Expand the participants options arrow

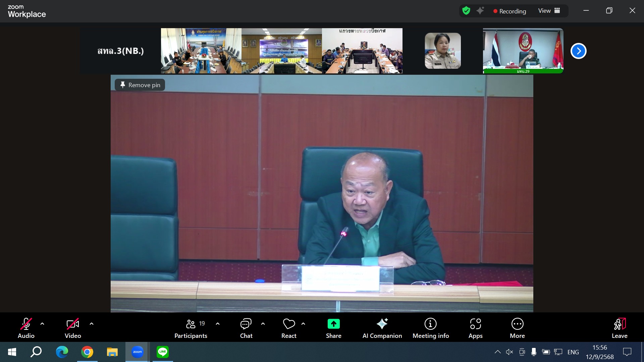[x=218, y=324]
